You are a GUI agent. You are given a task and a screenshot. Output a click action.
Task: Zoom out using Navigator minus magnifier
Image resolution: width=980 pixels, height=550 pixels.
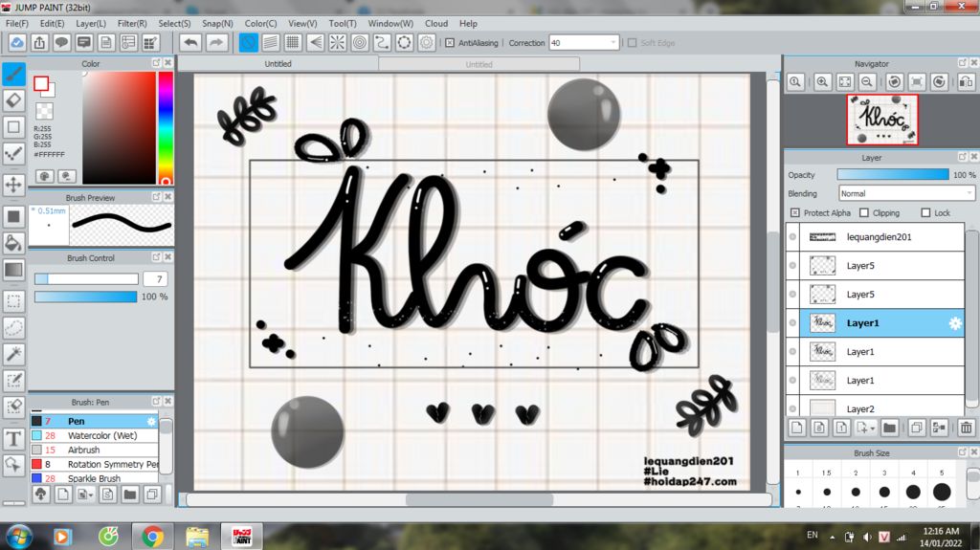click(867, 82)
